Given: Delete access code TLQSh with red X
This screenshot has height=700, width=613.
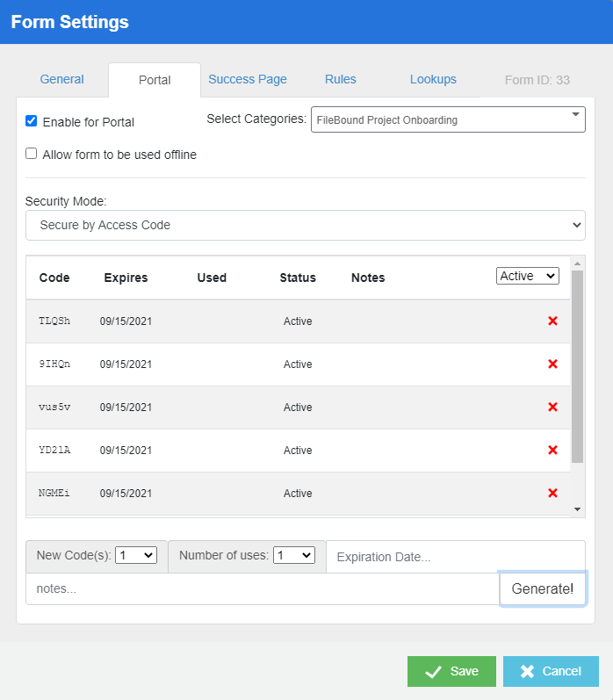Looking at the screenshot, I should coord(552,321).
